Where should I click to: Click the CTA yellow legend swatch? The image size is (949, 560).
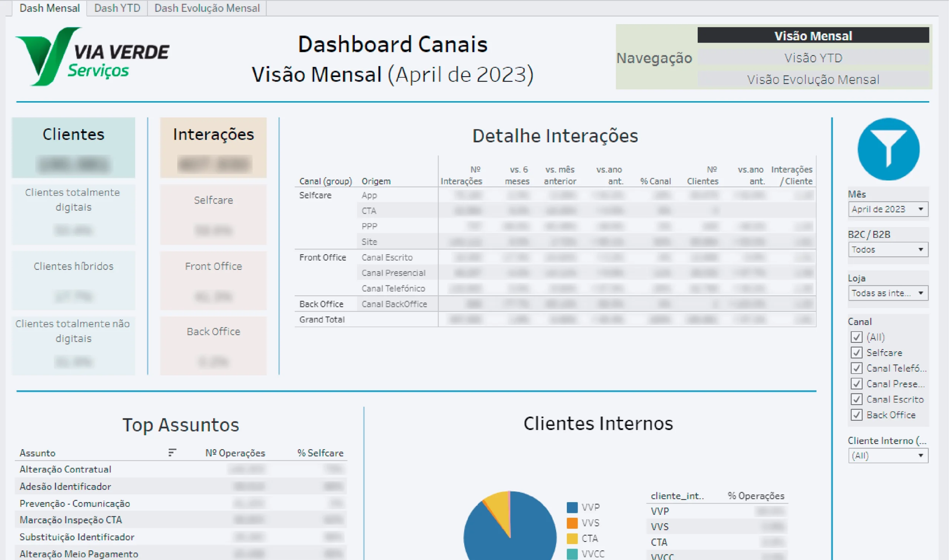pos(572,538)
